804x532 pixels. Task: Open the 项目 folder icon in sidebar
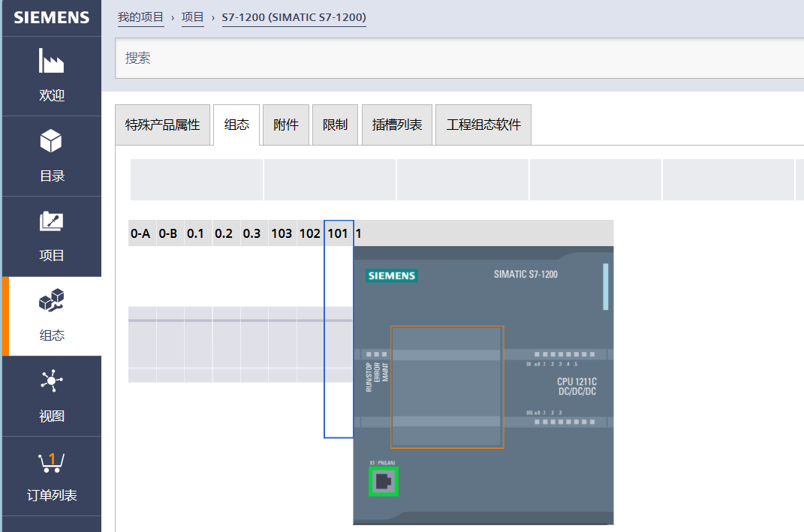51,222
